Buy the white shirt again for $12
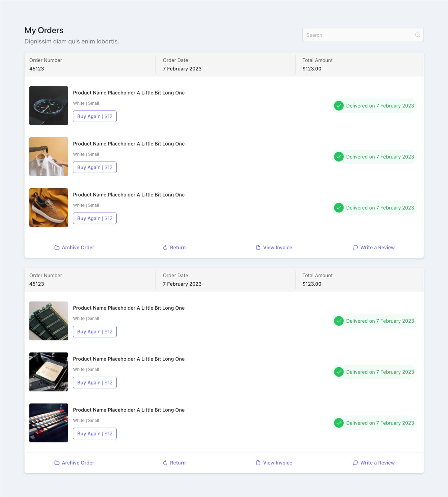 click(95, 167)
